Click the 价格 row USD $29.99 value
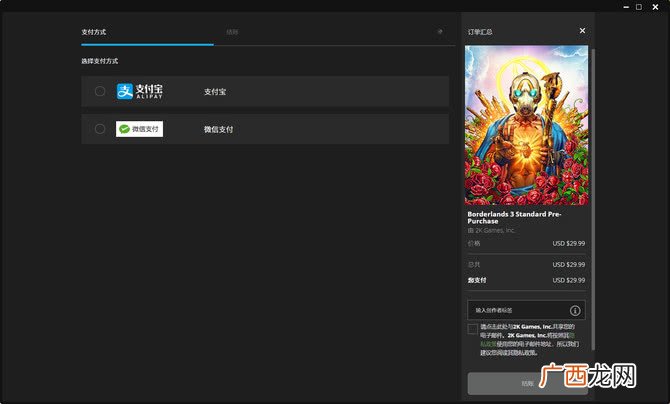670x404 pixels. pyautogui.click(x=569, y=243)
